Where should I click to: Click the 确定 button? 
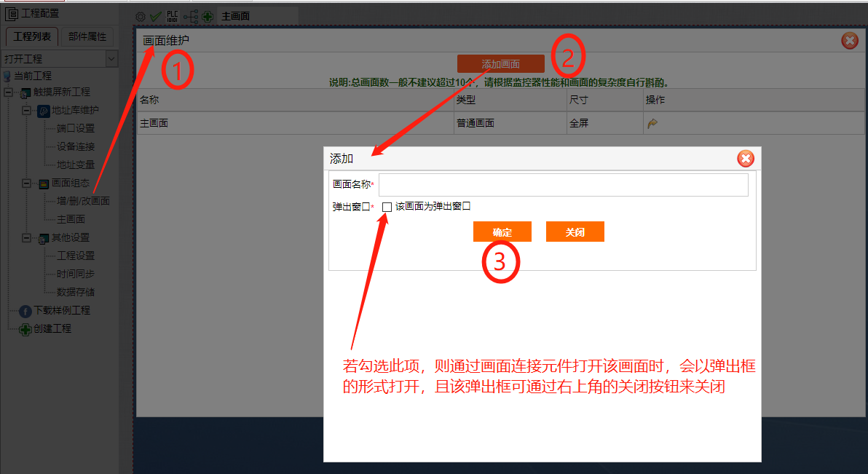(502, 232)
